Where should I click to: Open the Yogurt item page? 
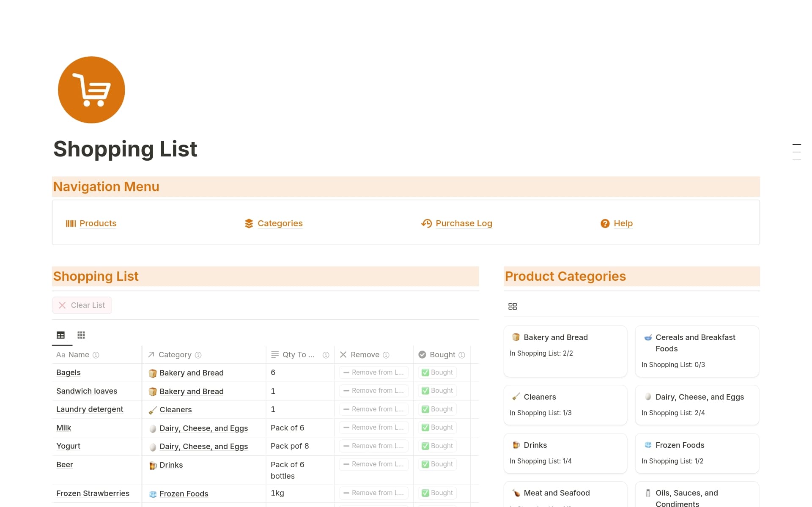click(x=68, y=446)
